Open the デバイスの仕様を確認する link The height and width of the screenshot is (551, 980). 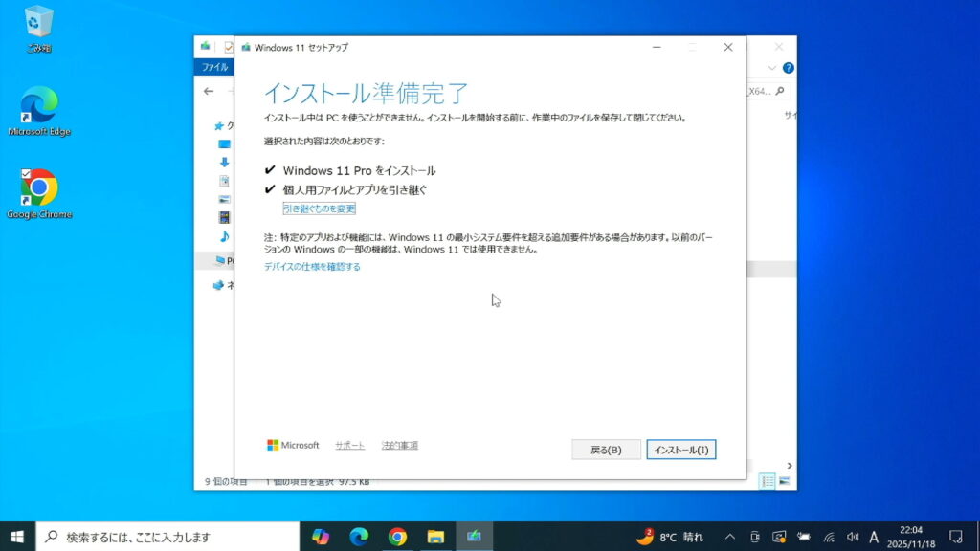pyautogui.click(x=312, y=267)
